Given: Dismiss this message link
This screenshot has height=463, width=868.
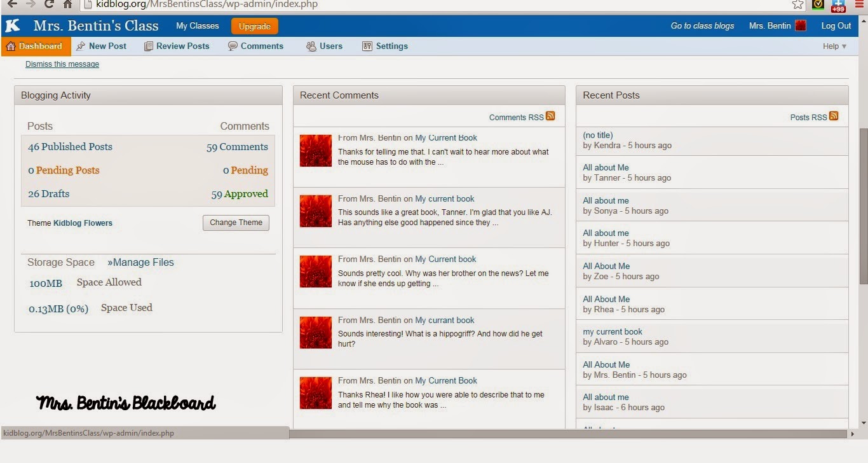Looking at the screenshot, I should [x=62, y=64].
